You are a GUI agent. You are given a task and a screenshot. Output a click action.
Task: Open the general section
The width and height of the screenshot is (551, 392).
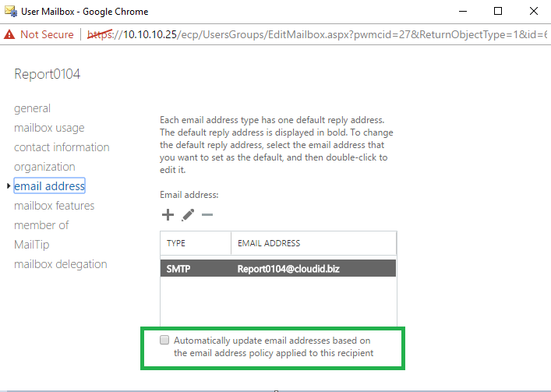pyautogui.click(x=32, y=108)
